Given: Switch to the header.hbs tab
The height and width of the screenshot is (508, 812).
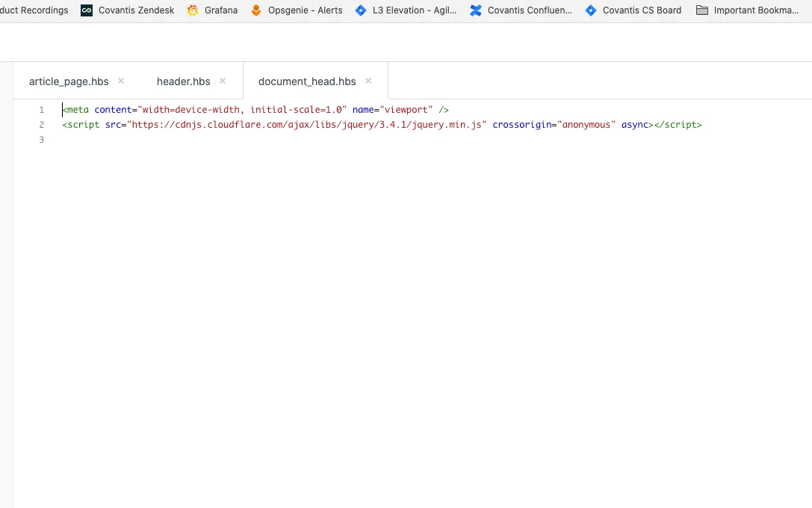Looking at the screenshot, I should (x=183, y=82).
